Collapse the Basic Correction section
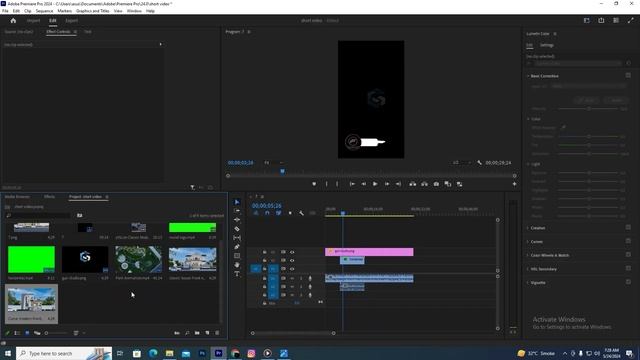Image resolution: width=640 pixels, height=360 pixels. [528, 76]
